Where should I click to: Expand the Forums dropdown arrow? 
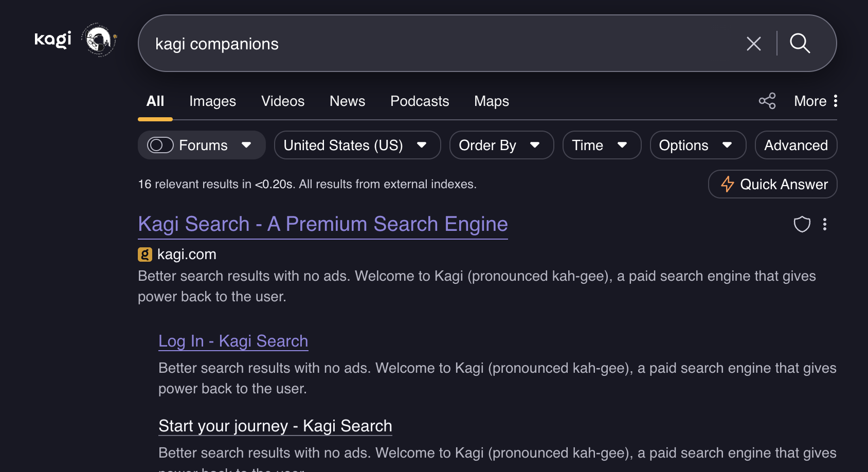tap(246, 146)
